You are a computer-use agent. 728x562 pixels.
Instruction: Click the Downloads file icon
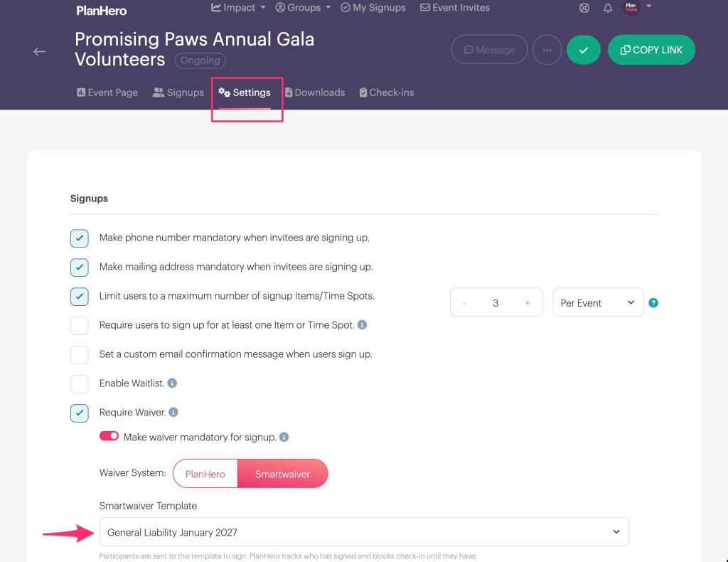click(289, 92)
